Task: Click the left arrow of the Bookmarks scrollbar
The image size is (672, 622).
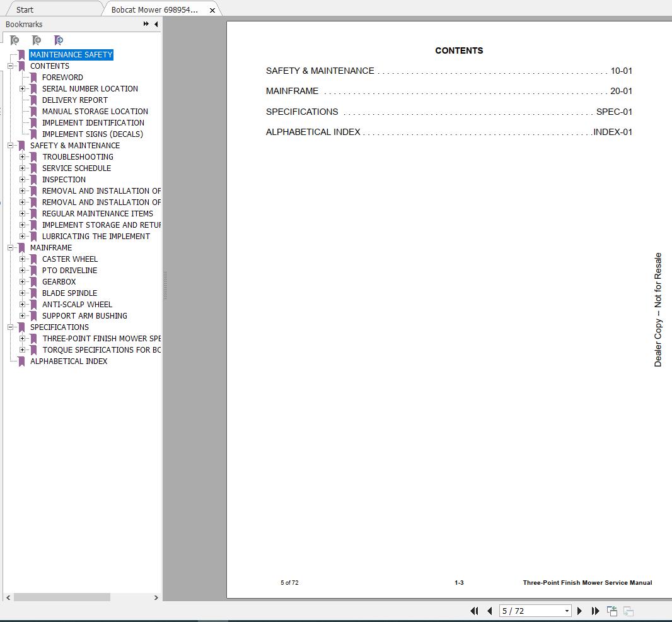Action: (x=8, y=597)
